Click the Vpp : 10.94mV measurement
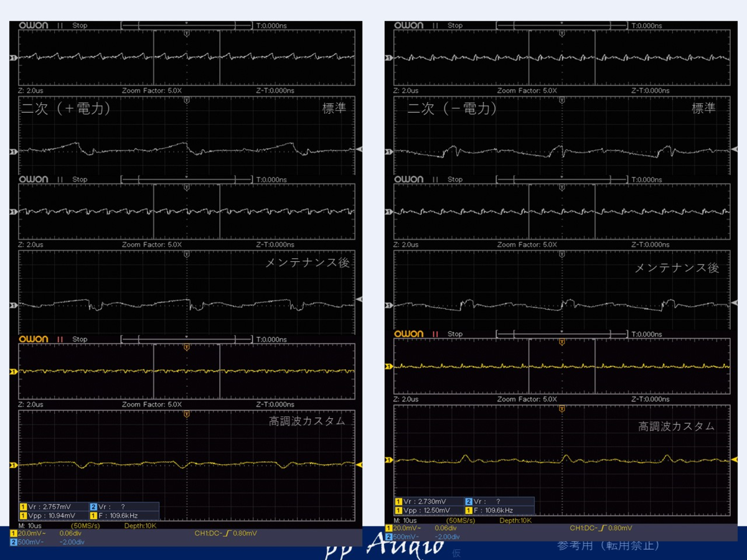The height and width of the screenshot is (560, 747). 52,515
